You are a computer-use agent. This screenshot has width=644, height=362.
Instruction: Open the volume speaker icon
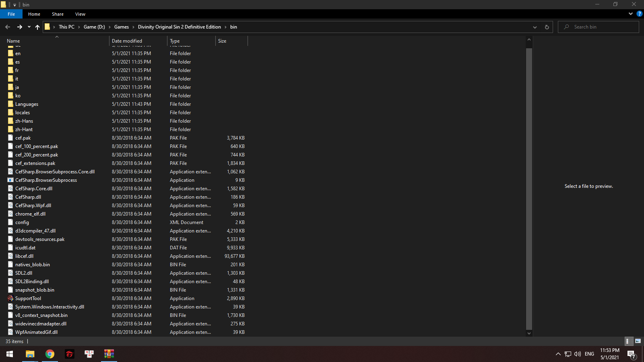[578, 354]
